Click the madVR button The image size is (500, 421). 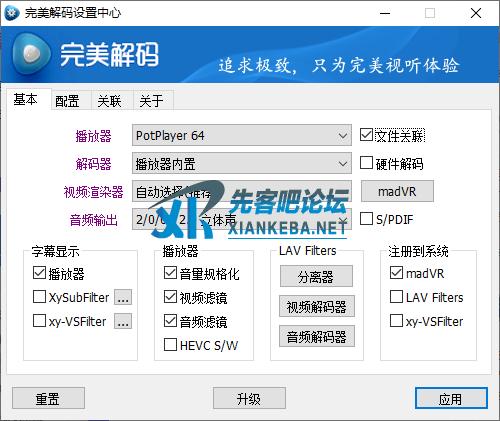click(397, 191)
